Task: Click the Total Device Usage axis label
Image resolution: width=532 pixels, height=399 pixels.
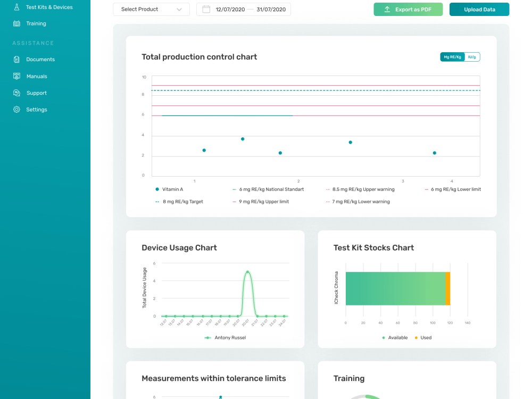Action: (145, 288)
